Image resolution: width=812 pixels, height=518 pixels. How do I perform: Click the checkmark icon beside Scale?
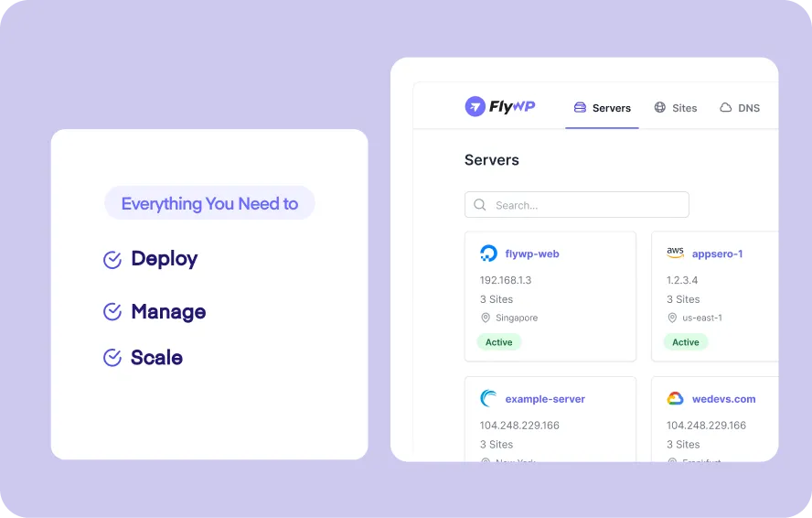[112, 358]
